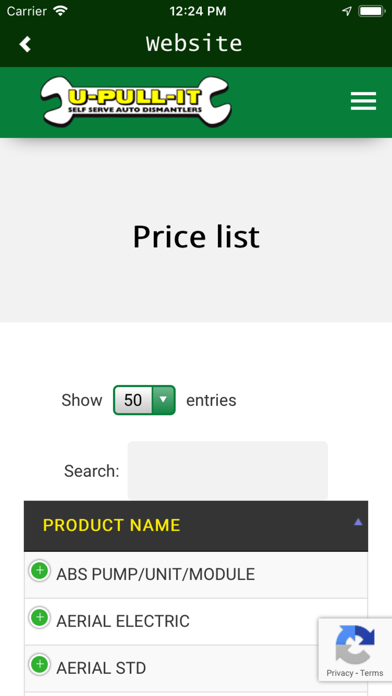Viewport: 392px width, 696px height.
Task: Click the U-Pull-It wrench logo
Action: [x=135, y=101]
